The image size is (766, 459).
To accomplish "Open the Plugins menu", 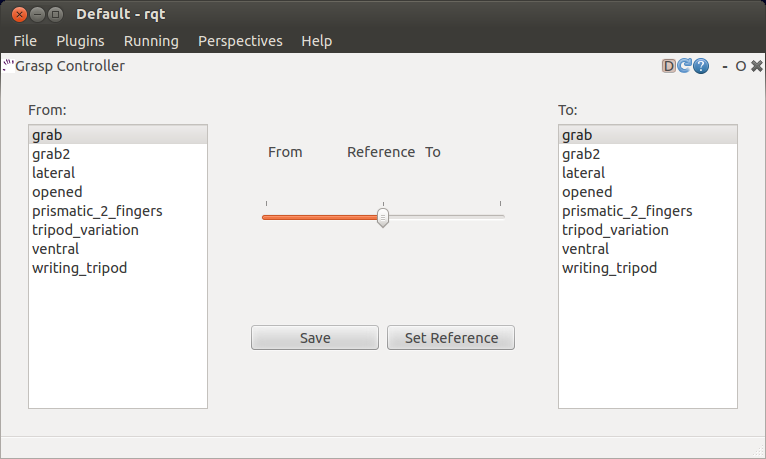I will 80,41.
